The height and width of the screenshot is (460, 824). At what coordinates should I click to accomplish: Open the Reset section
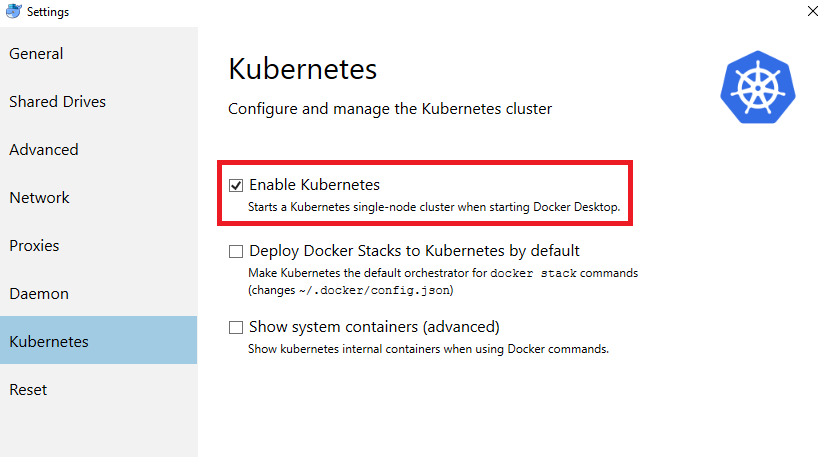tap(28, 390)
